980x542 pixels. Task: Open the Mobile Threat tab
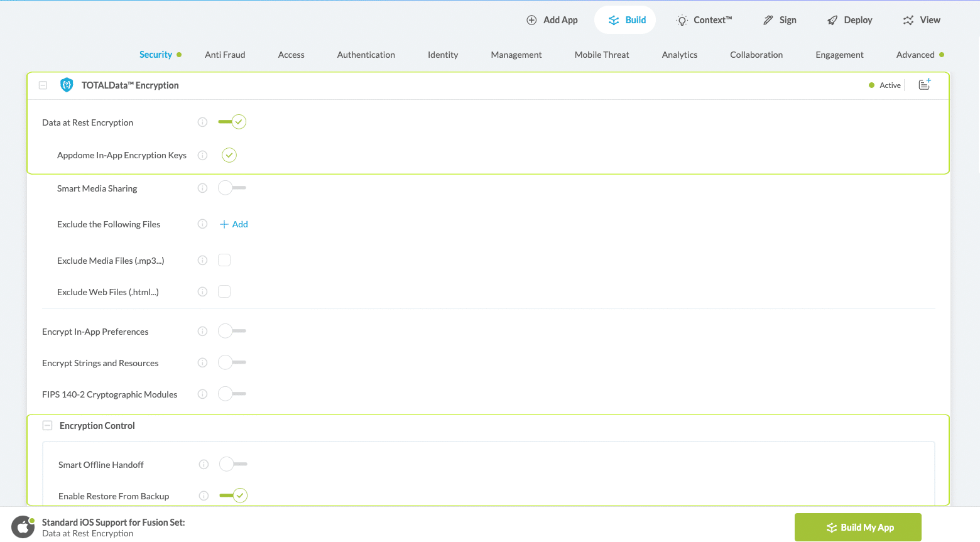(601, 55)
